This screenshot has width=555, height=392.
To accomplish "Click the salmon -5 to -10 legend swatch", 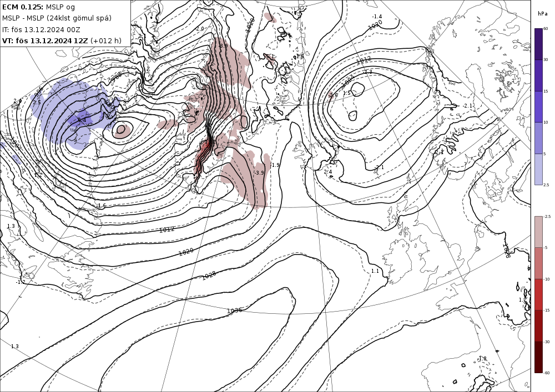I will pos(538,263).
